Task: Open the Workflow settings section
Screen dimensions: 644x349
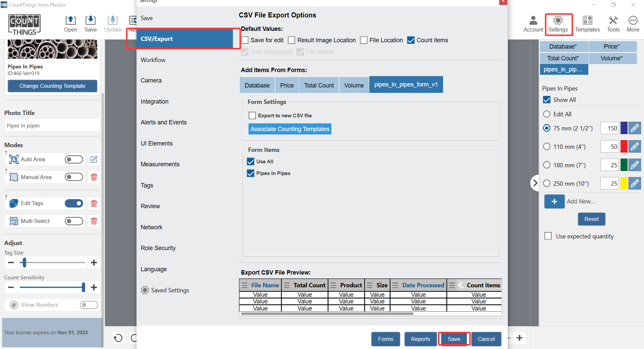Action: coord(153,60)
